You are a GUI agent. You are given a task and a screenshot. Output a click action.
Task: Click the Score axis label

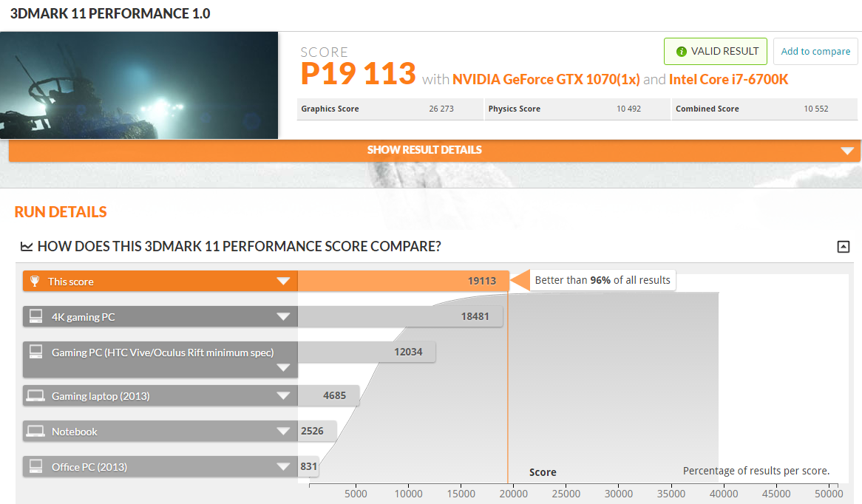(543, 472)
